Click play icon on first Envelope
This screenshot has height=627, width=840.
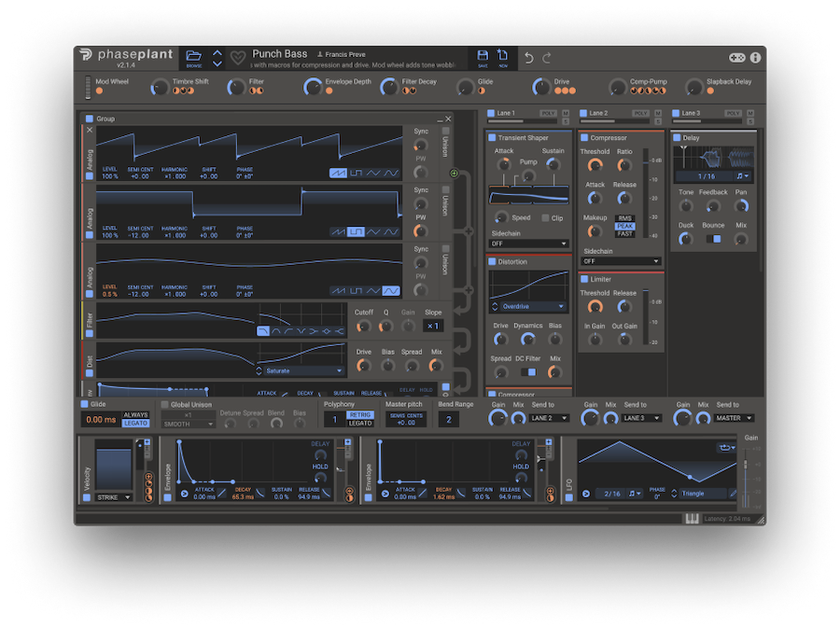(184, 494)
